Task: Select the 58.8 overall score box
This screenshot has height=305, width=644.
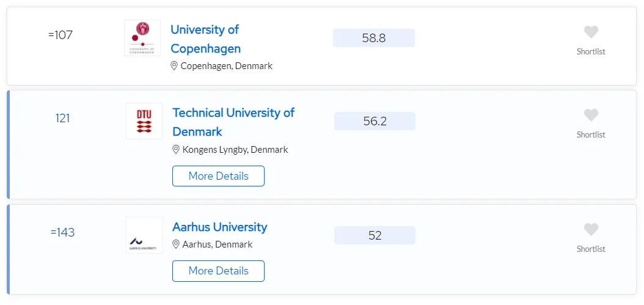Action: (374, 38)
